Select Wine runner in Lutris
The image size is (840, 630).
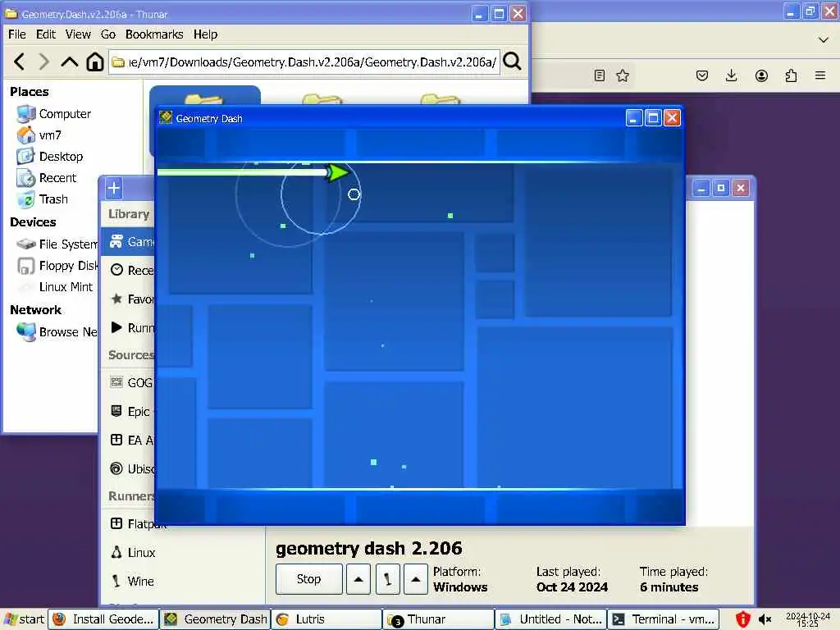[132, 581]
